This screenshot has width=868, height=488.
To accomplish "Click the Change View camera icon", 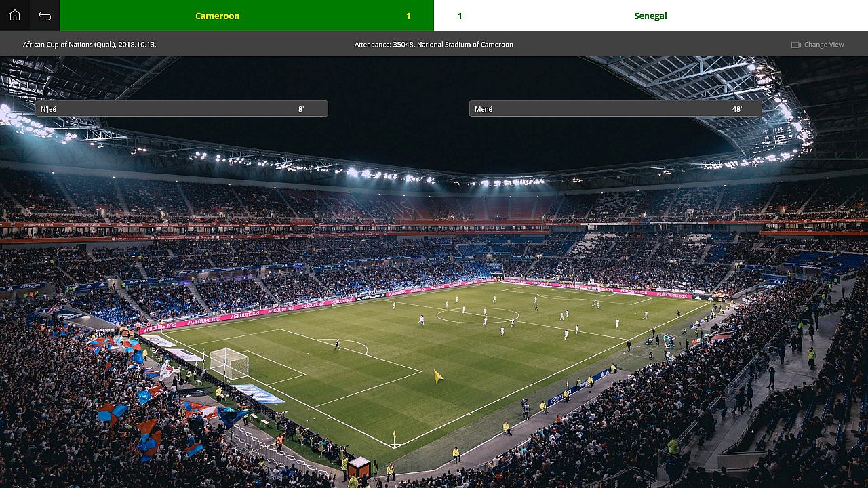I will coord(796,45).
